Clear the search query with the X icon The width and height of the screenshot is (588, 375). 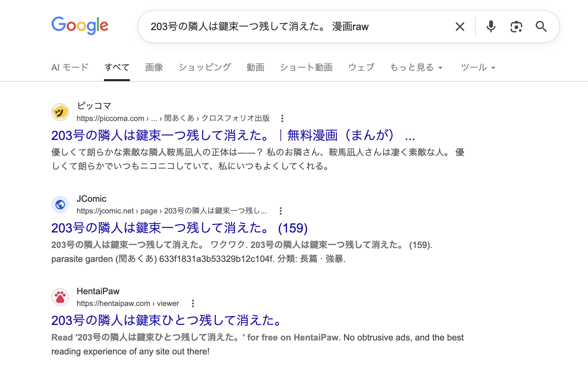[x=460, y=27]
